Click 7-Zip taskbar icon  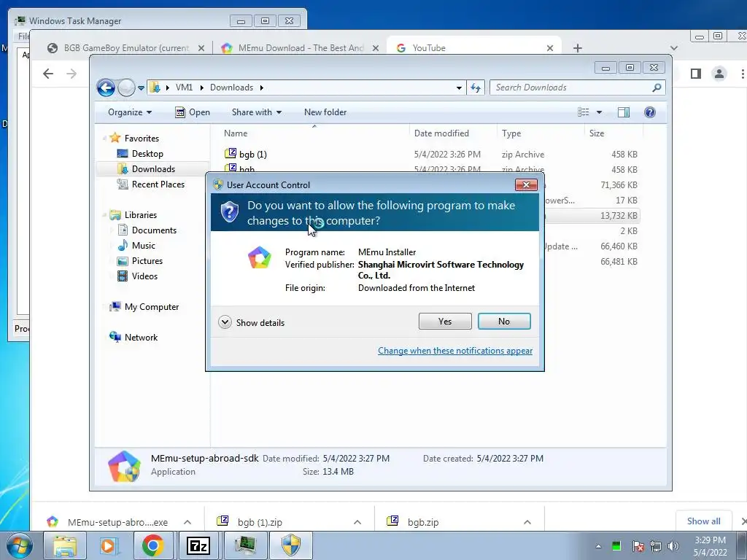[x=198, y=545]
